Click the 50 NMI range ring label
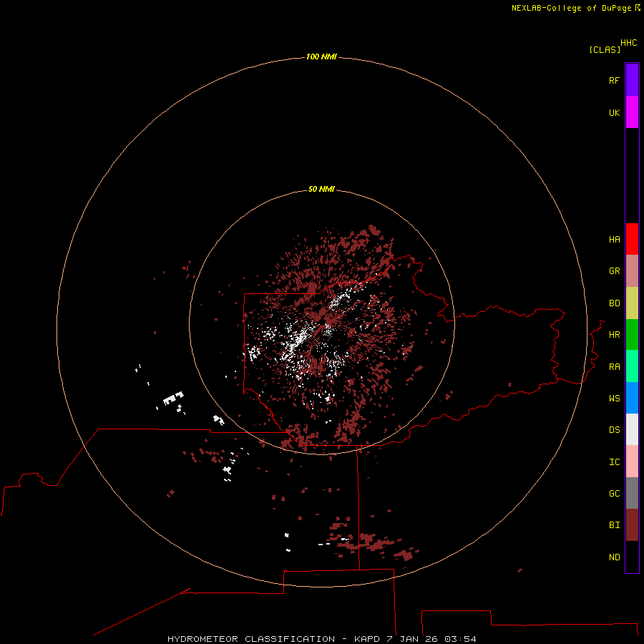This screenshot has width=644, height=644. (x=321, y=189)
